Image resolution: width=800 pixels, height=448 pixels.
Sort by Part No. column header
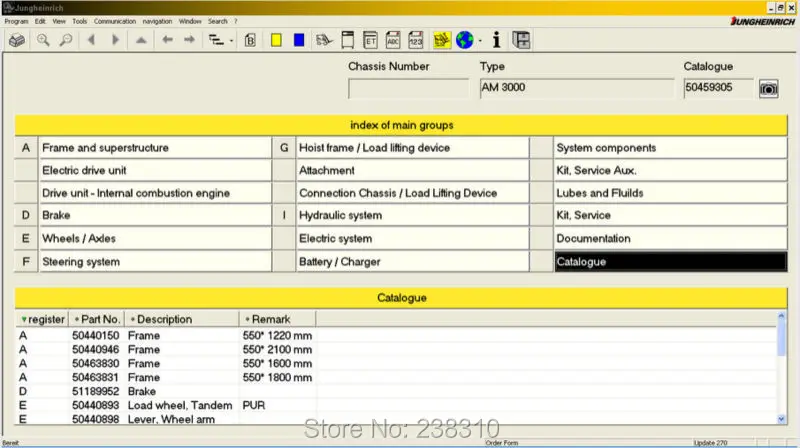(96, 319)
